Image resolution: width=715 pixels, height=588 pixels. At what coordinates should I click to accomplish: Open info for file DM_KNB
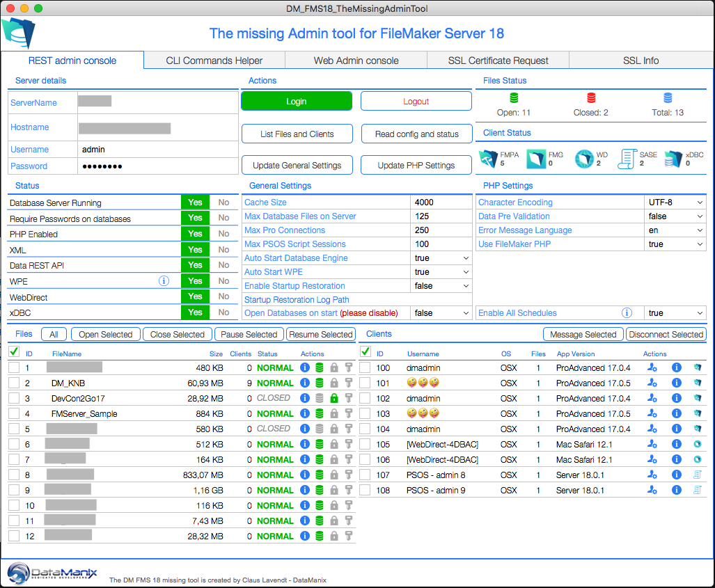pos(305,383)
